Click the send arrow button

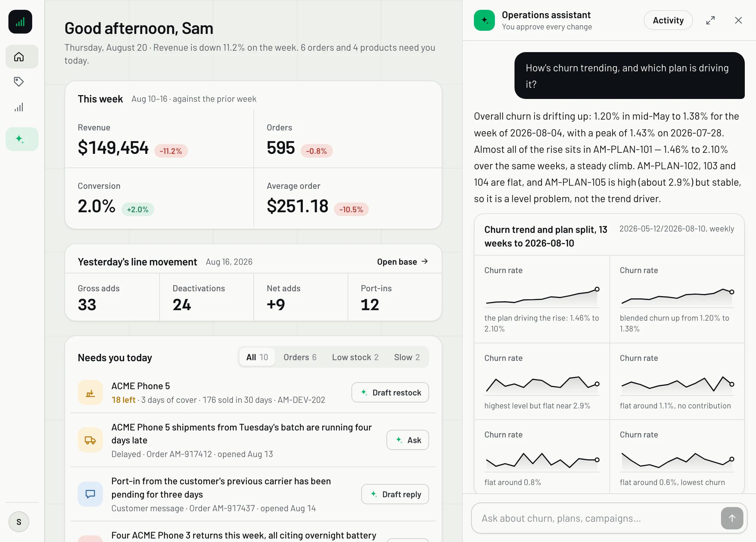pyautogui.click(x=732, y=518)
